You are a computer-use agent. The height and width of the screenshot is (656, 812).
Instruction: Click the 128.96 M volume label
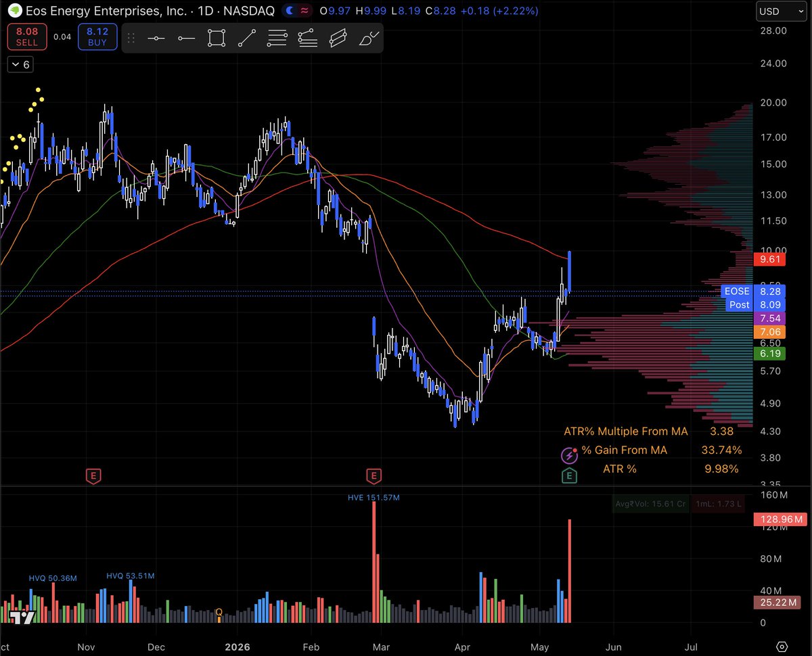780,519
